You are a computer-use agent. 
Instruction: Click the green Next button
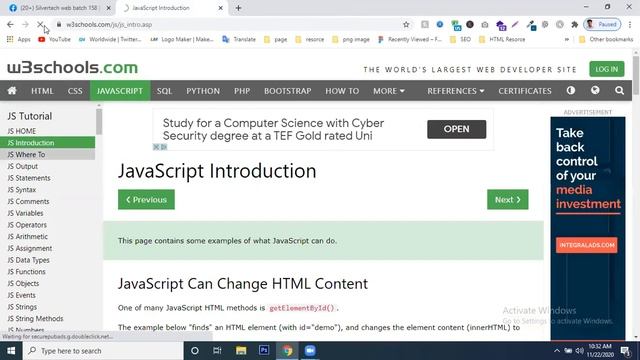click(x=507, y=200)
